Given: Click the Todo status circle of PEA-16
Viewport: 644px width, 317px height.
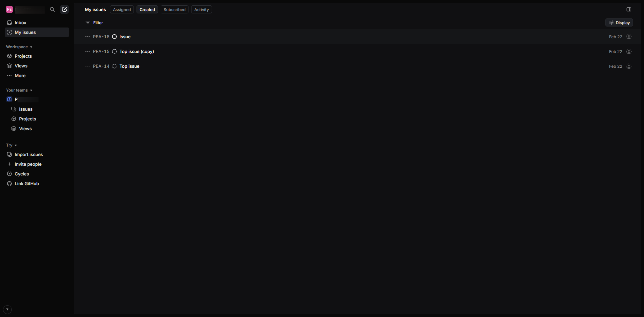Looking at the screenshot, I should click(x=114, y=37).
